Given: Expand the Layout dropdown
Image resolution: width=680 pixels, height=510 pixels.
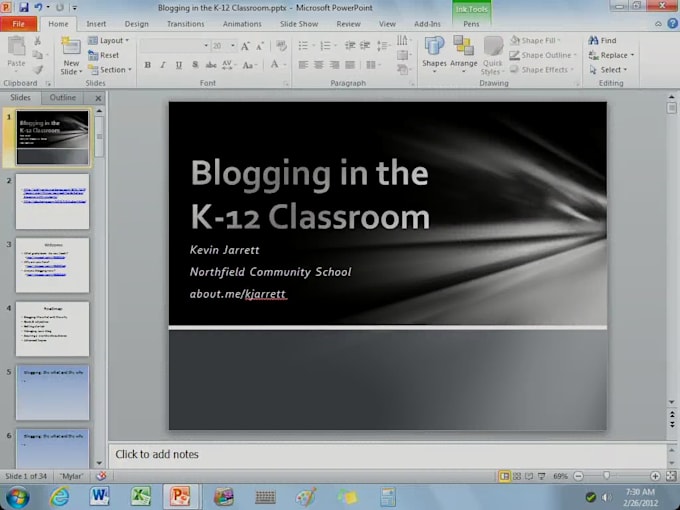Looking at the screenshot, I should click(x=112, y=41).
